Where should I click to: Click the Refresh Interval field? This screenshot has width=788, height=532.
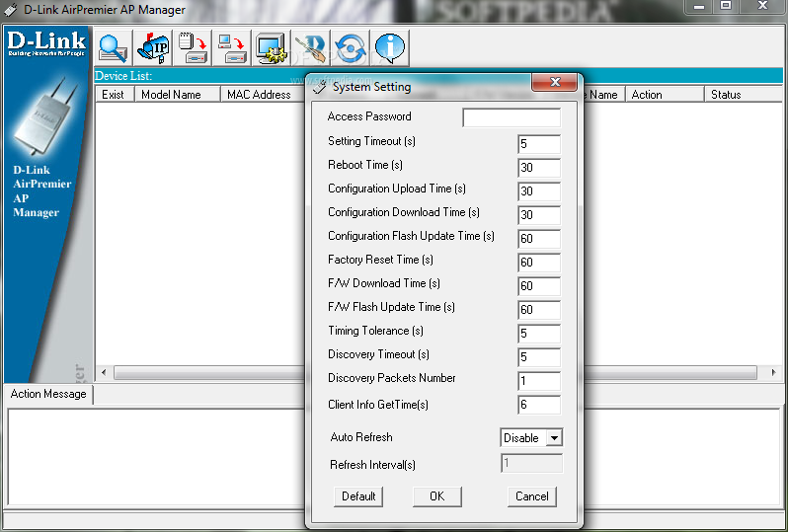(x=531, y=463)
